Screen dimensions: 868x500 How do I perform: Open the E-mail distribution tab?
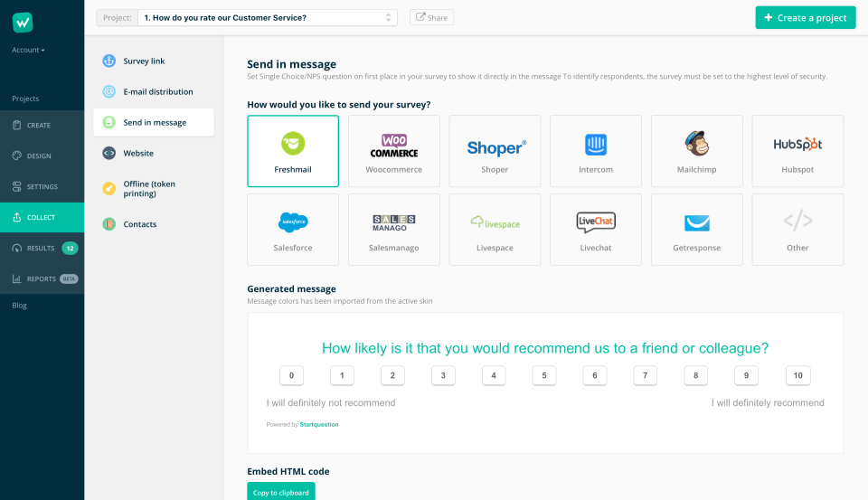tap(157, 92)
